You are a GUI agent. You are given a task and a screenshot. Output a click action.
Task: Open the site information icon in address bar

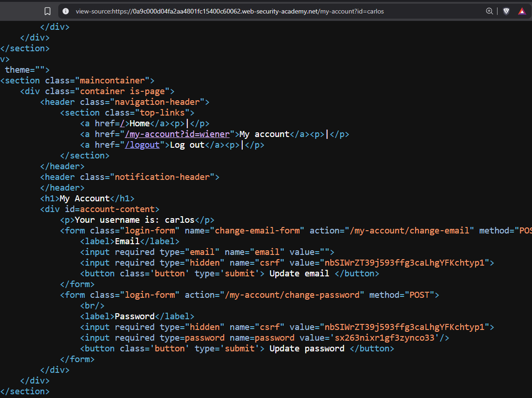[x=66, y=11]
